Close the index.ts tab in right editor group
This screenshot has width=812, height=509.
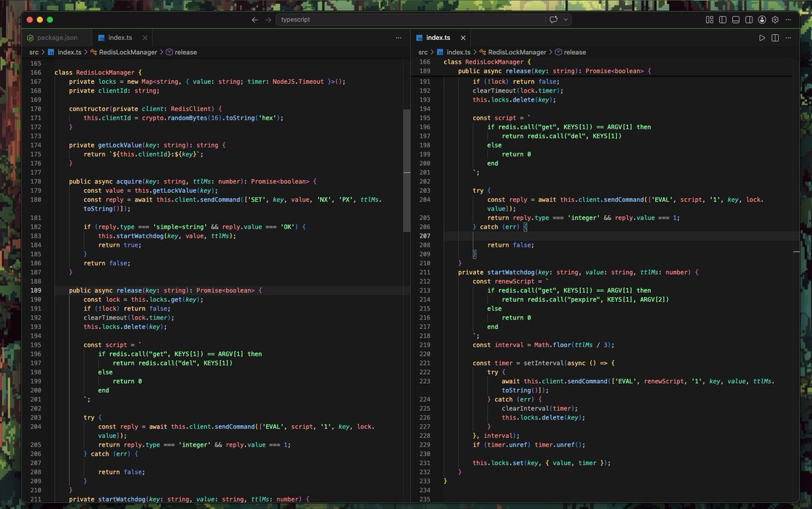pos(463,37)
